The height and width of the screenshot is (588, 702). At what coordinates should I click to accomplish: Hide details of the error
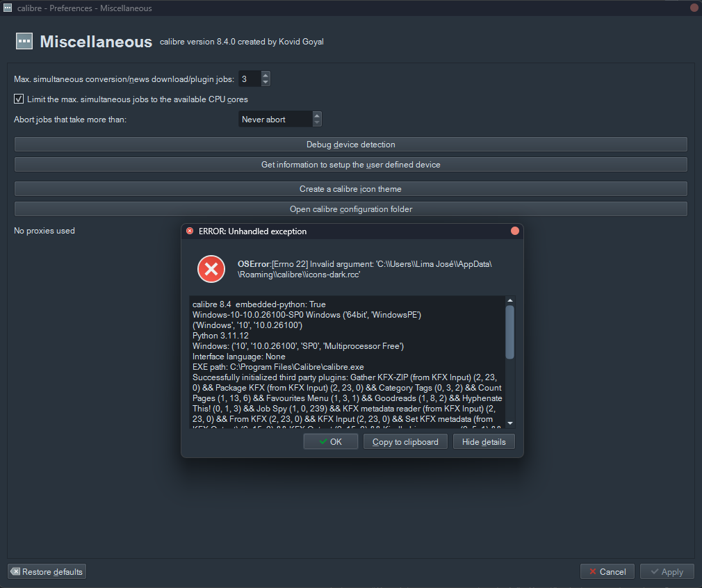point(484,441)
